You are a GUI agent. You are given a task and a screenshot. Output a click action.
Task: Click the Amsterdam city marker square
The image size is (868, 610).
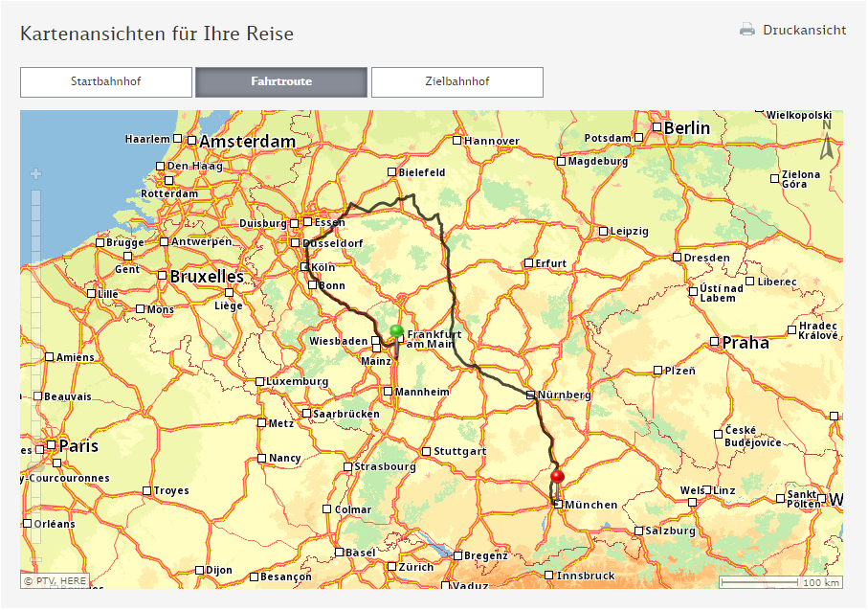tap(191, 141)
